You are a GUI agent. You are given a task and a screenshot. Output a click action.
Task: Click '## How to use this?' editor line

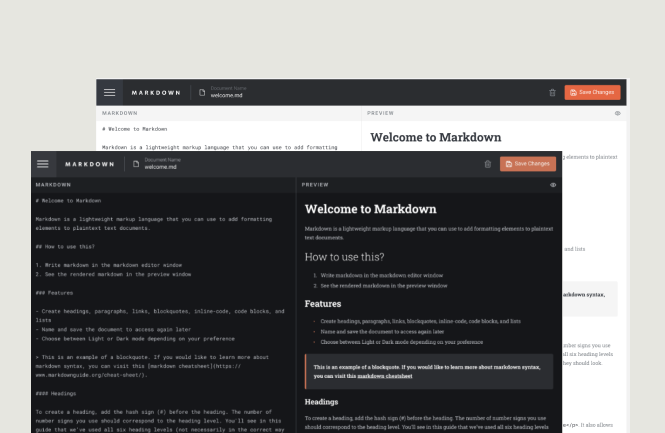(x=65, y=247)
